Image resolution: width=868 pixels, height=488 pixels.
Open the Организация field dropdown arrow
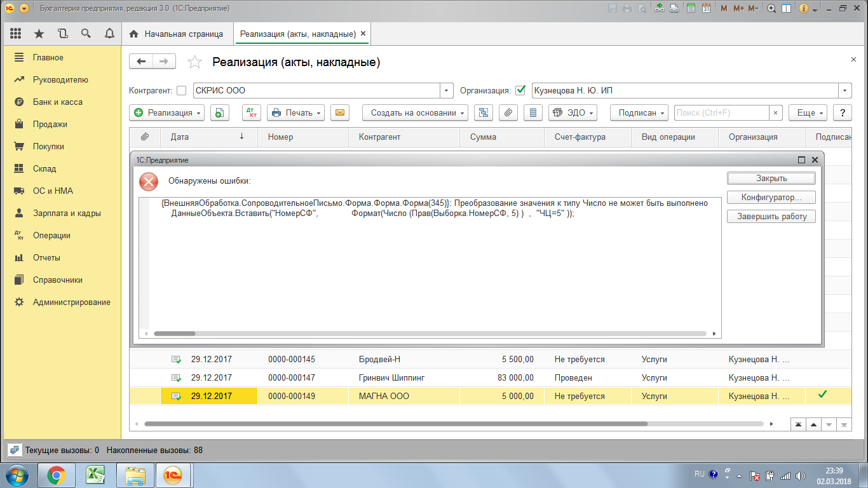click(845, 91)
